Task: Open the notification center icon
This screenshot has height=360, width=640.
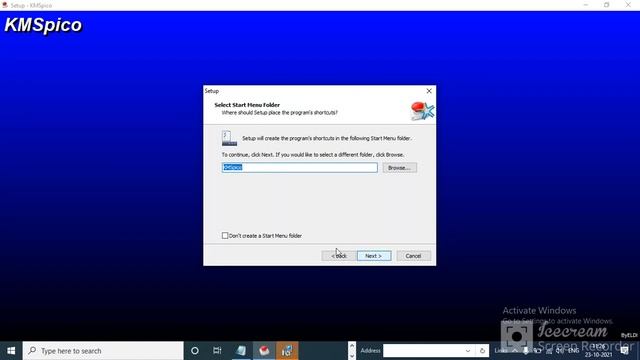Action: pos(625,351)
